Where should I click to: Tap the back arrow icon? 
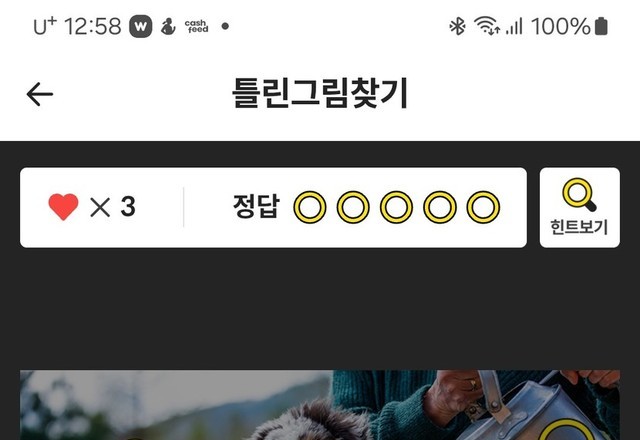point(40,94)
